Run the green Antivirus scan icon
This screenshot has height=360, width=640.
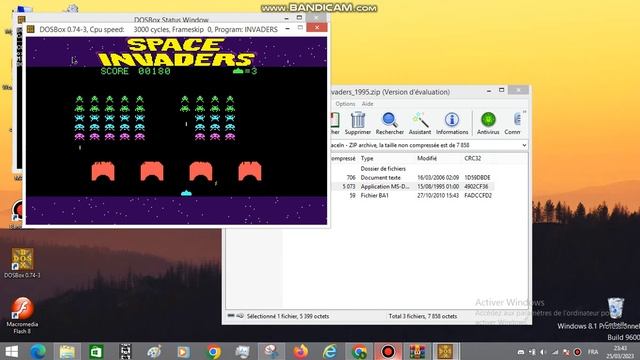pyautogui.click(x=488, y=123)
